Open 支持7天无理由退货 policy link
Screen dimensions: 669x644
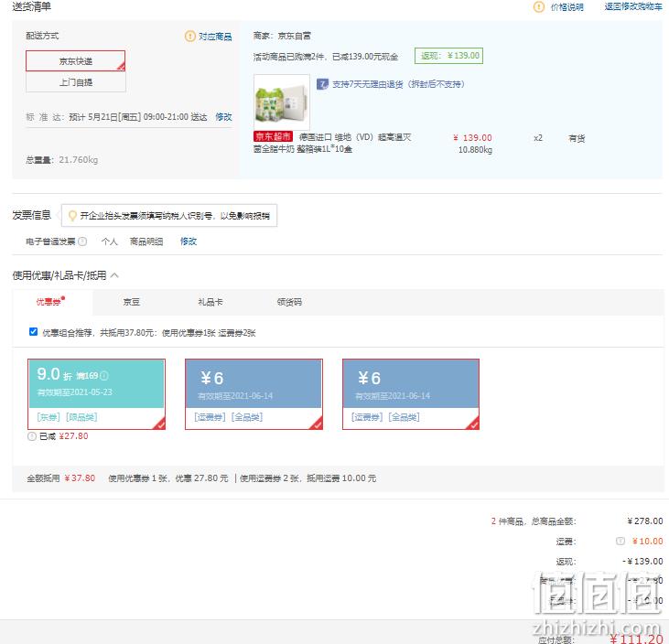pyautogui.click(x=398, y=84)
